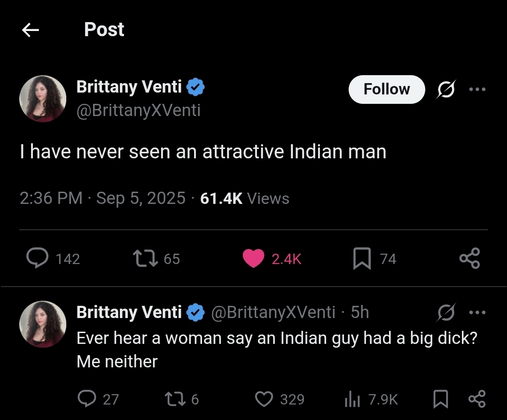Click the Grok icon beside Follow
The image size is (507, 420).
coord(445,89)
